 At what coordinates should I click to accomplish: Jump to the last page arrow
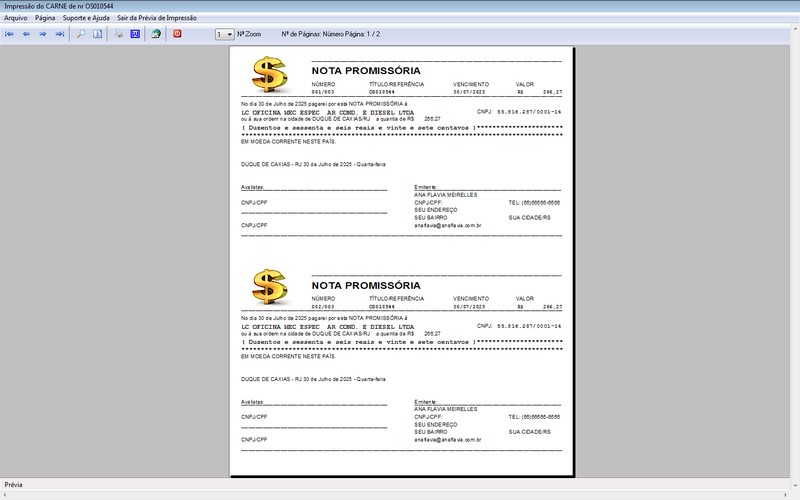(60, 34)
